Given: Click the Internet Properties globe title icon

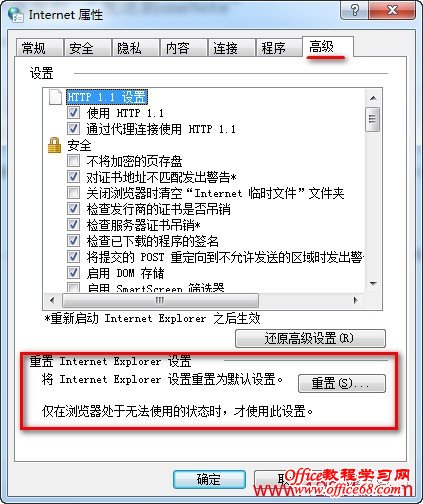Looking at the screenshot, I should coord(15,15).
